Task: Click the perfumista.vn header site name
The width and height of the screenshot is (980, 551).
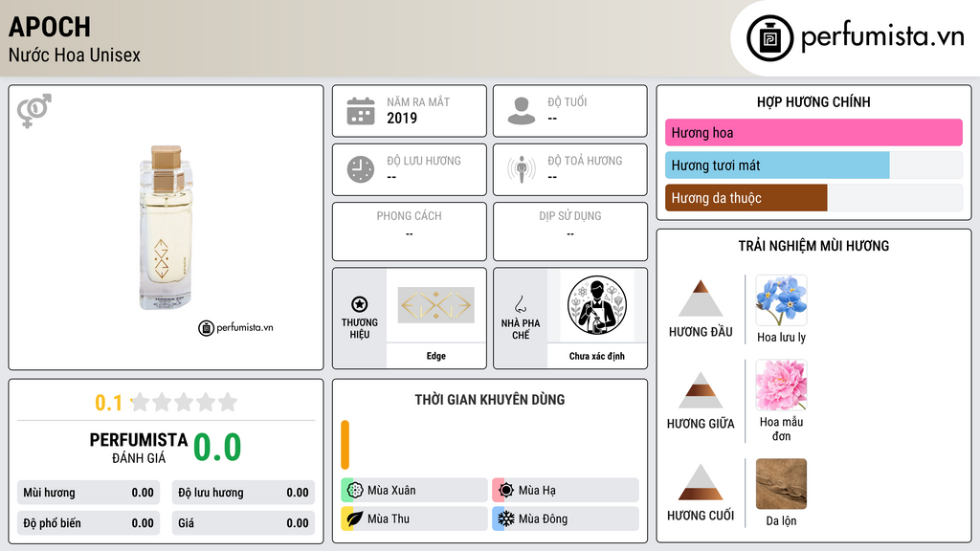Action: [x=882, y=37]
